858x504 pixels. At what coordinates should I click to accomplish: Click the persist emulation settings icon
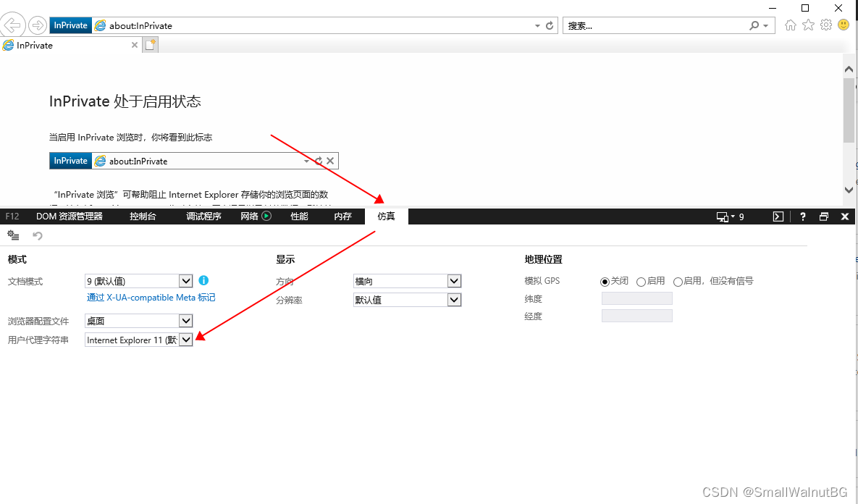[x=13, y=235]
